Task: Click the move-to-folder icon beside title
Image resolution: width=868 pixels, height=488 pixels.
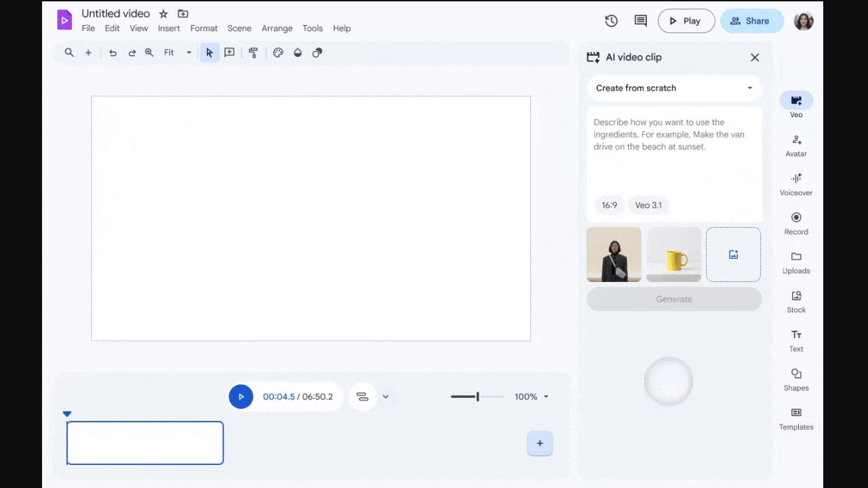Action: (x=183, y=14)
